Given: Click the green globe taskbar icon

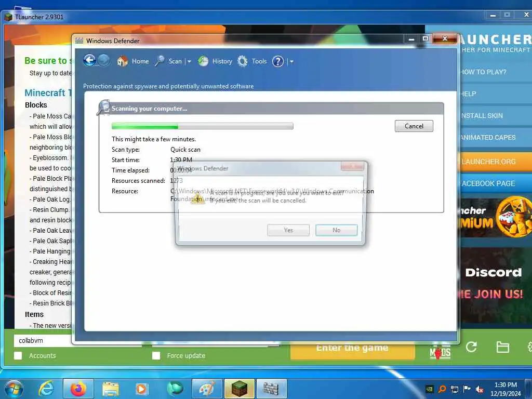Looking at the screenshot, I should [175, 389].
